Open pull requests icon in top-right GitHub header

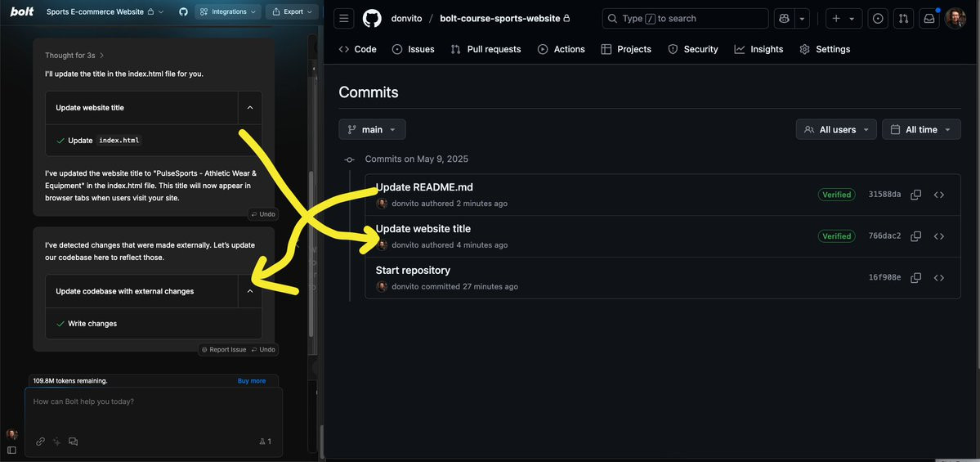click(904, 19)
